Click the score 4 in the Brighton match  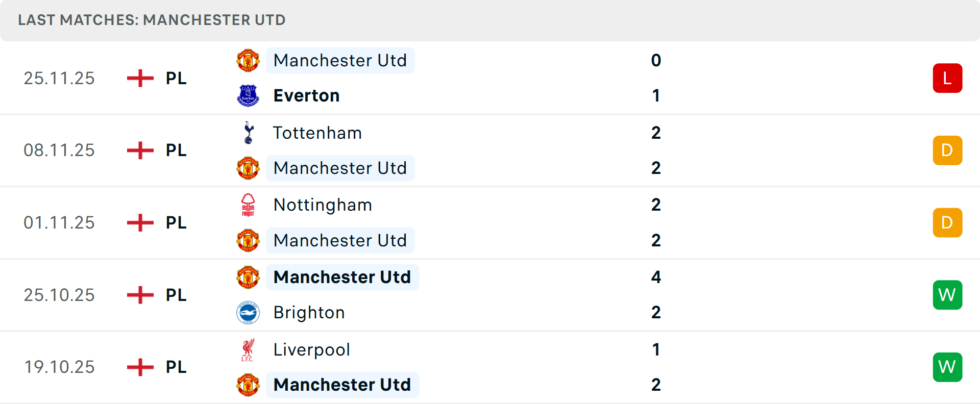click(656, 277)
